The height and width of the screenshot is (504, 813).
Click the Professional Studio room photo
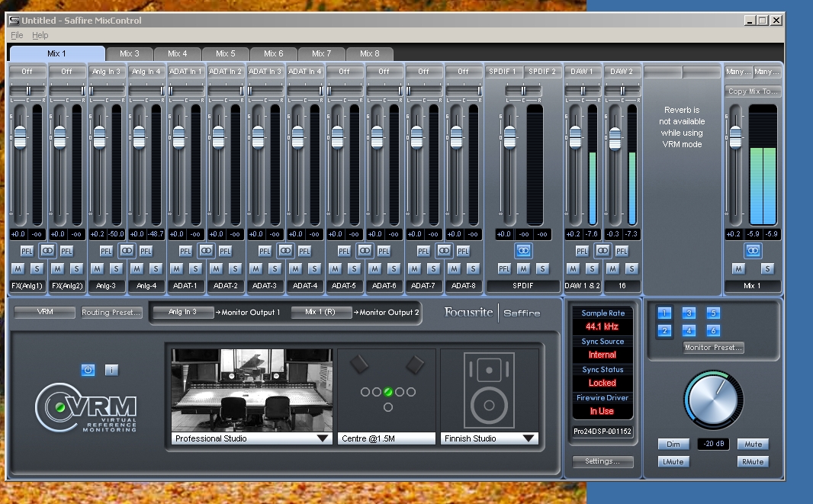[x=252, y=390]
